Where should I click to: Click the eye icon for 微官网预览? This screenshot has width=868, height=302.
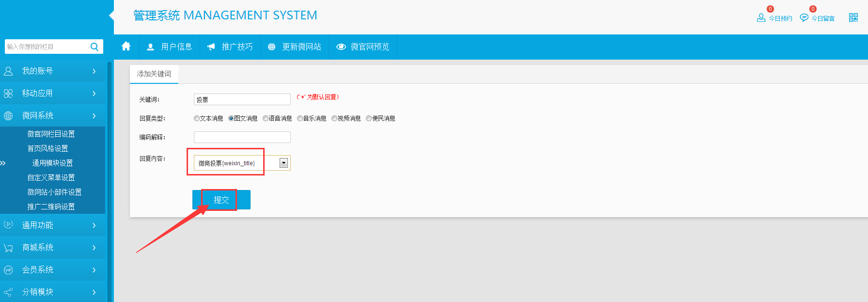[341, 47]
